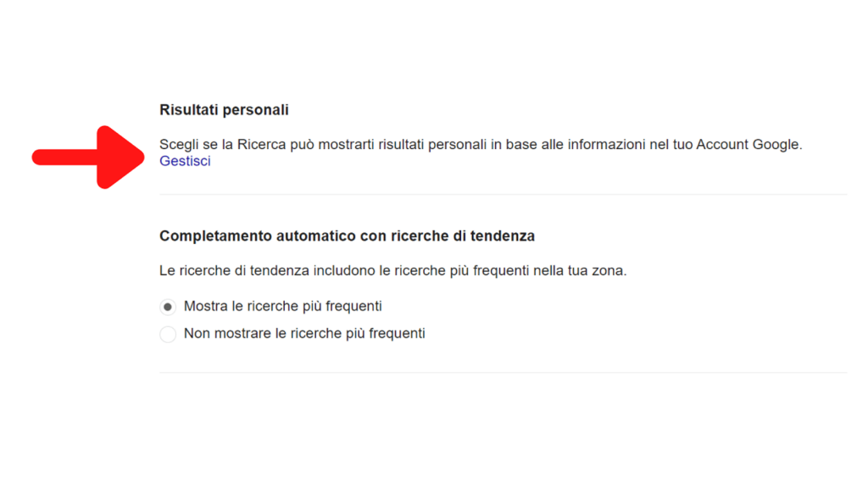Viewport: 868px width, 488px height.
Task: Click the 'Completamento automatico' heading
Action: click(347, 236)
